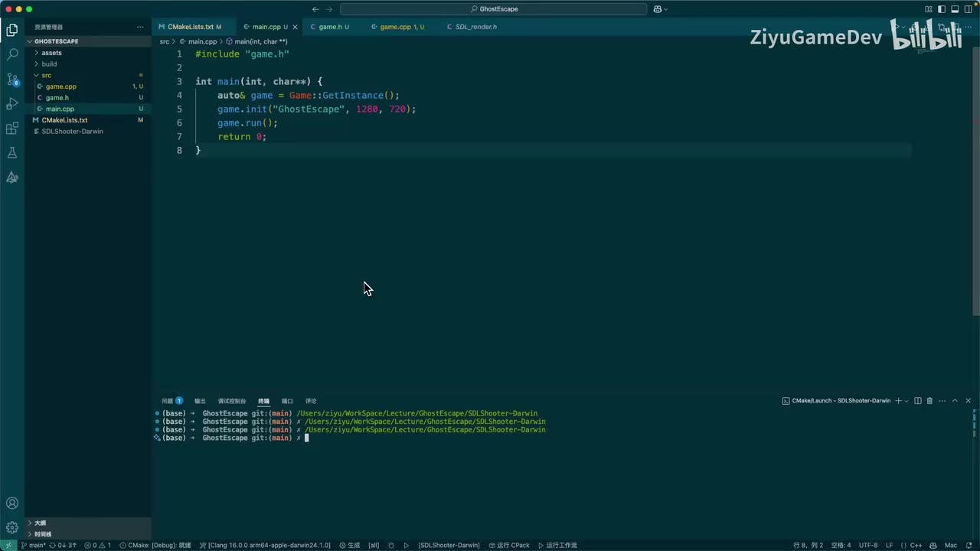Click the UTF-8 encoding status item
980x551 pixels.
point(868,546)
